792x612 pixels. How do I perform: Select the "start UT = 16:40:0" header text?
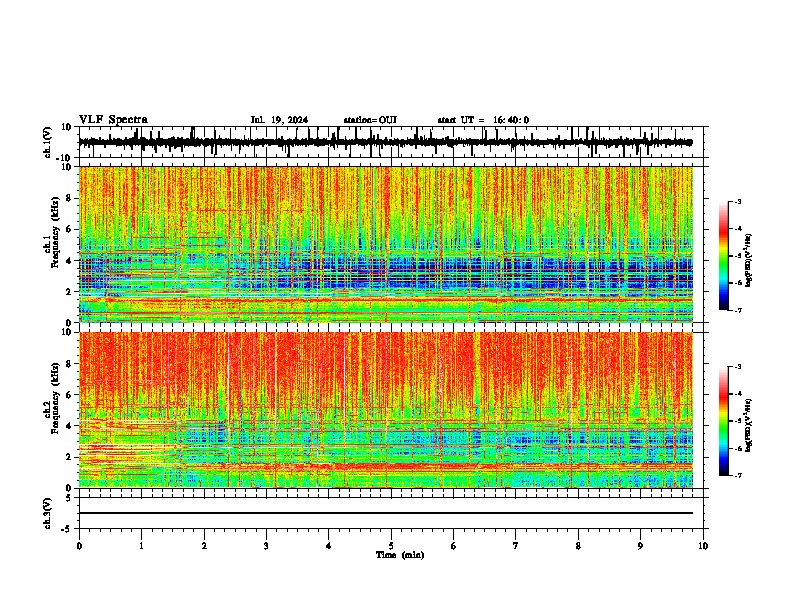483,120
